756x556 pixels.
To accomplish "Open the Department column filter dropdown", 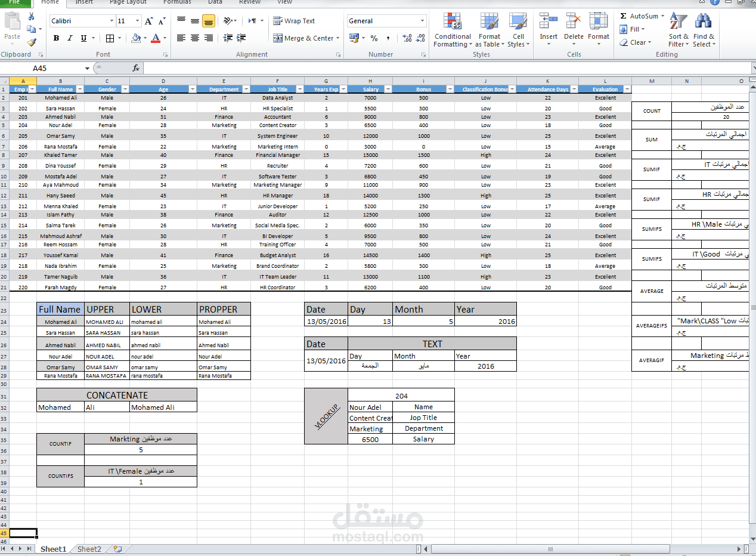I will click(x=246, y=89).
